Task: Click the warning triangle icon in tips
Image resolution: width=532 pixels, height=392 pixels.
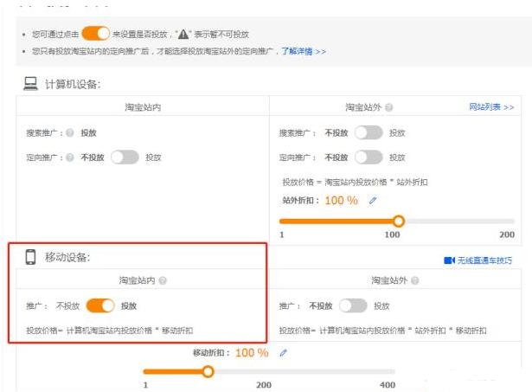Action: click(183, 34)
